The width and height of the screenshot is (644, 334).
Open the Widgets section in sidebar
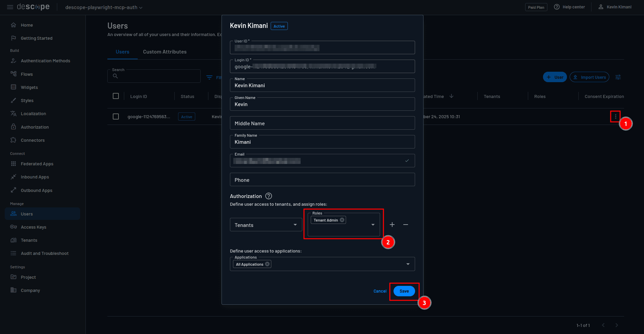(29, 87)
